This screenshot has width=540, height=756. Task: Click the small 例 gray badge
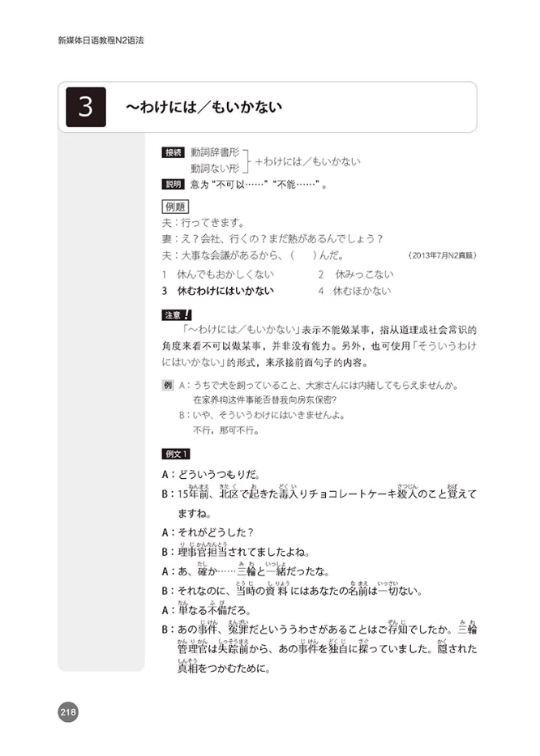[x=168, y=385]
